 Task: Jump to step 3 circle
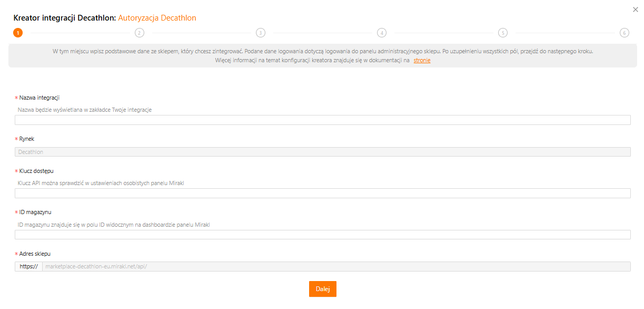click(261, 33)
